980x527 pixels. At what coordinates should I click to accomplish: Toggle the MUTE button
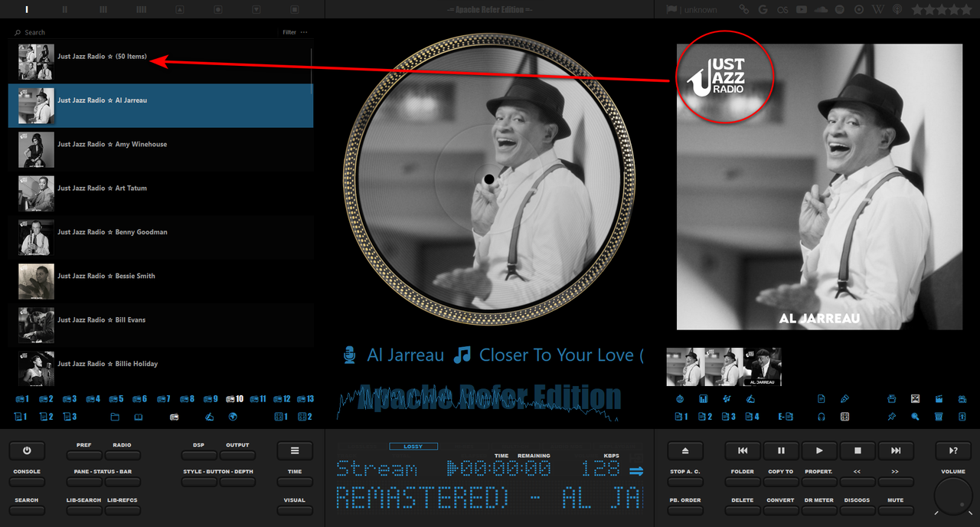(x=896, y=510)
